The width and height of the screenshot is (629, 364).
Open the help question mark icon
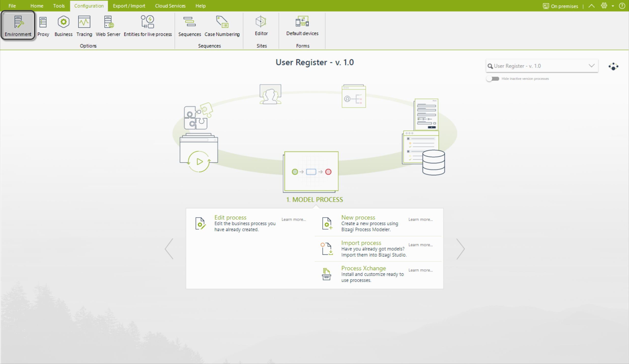[622, 6]
